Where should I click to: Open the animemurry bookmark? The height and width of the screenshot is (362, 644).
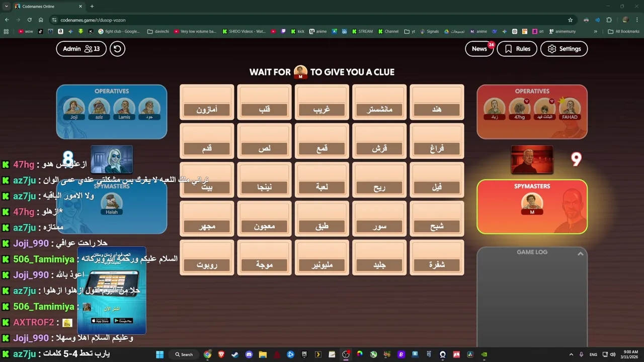tap(562, 31)
